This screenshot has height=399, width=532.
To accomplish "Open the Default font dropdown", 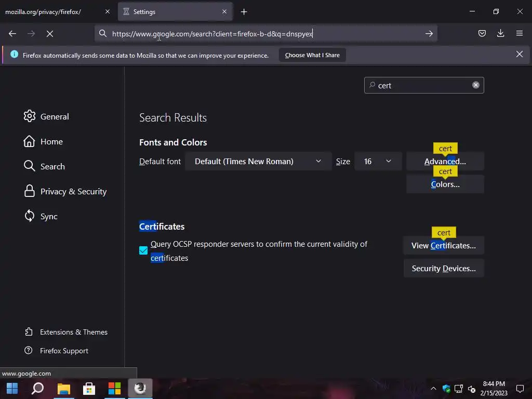I will pos(258,162).
